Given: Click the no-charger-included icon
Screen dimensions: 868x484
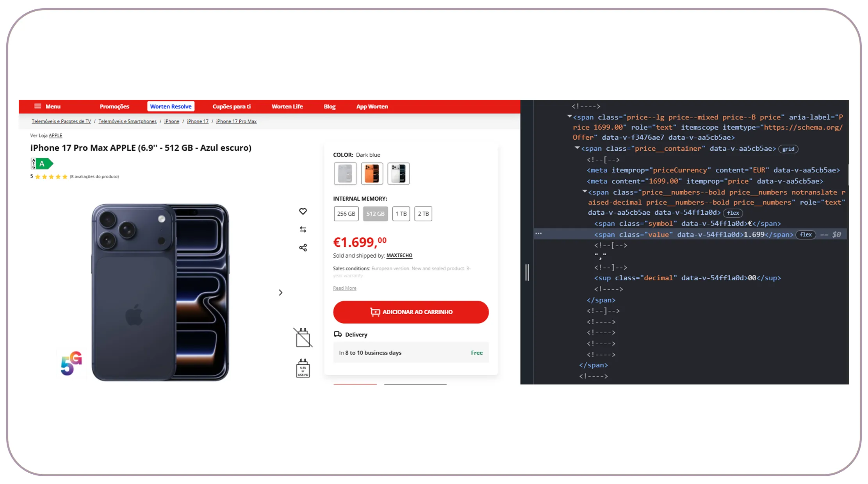Looking at the screenshot, I should click(303, 337).
